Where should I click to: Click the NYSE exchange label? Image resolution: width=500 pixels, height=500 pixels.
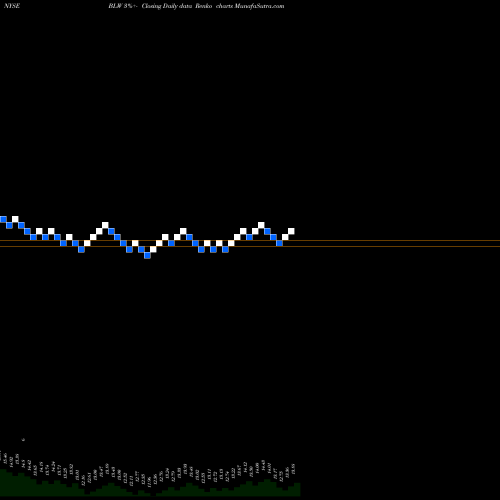(12, 6)
